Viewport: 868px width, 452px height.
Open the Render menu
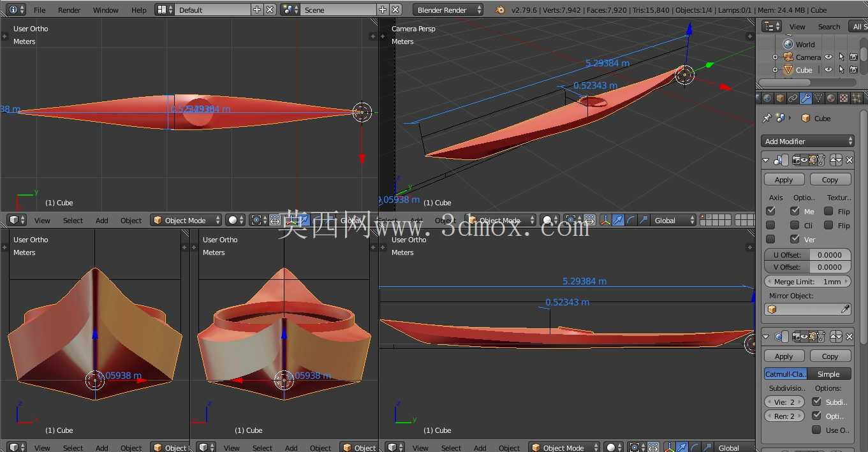tap(70, 10)
